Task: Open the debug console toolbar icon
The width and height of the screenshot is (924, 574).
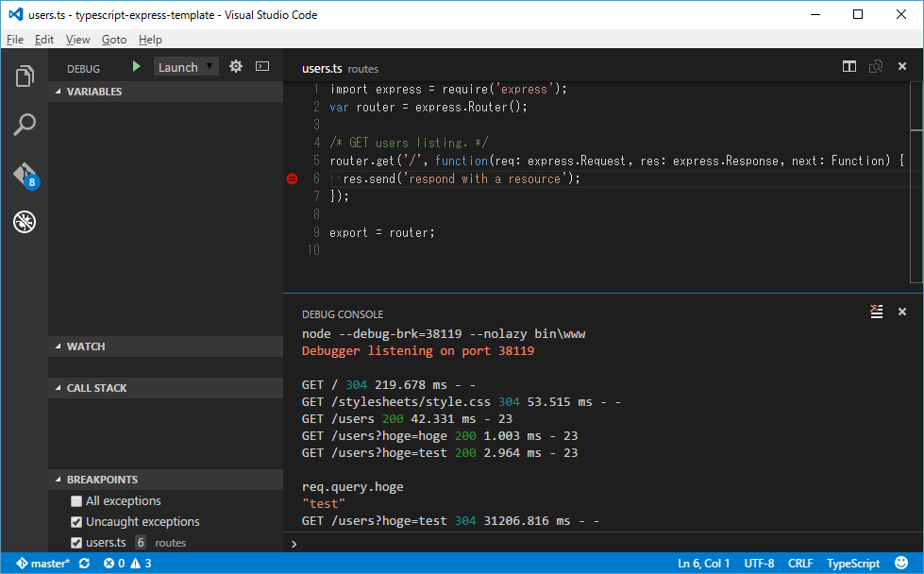Action: (x=262, y=66)
